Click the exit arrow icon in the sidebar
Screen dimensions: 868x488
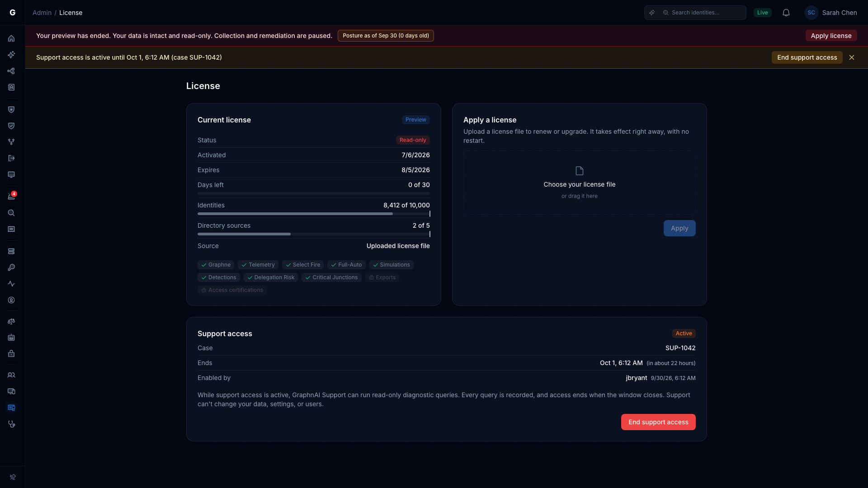[x=11, y=158]
